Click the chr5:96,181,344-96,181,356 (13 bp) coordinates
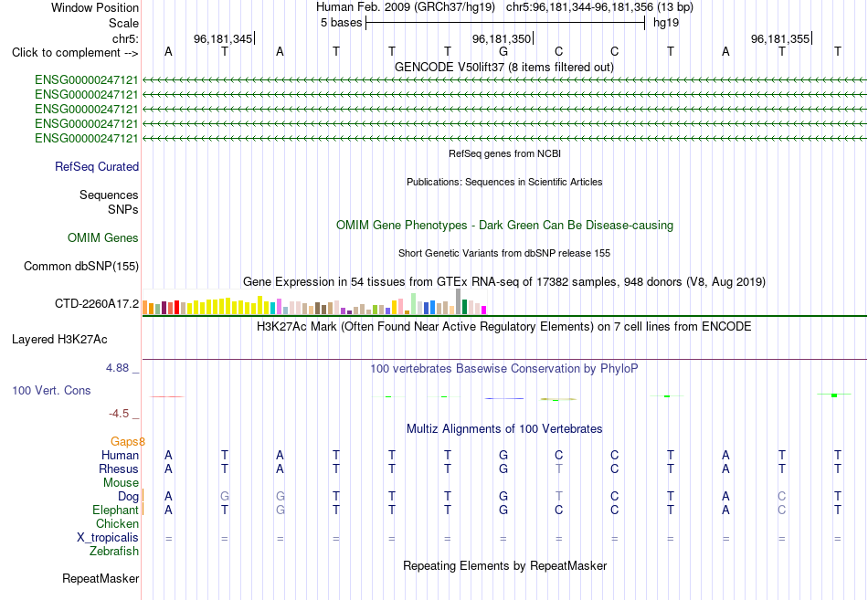The width and height of the screenshot is (868, 600). (x=599, y=7)
